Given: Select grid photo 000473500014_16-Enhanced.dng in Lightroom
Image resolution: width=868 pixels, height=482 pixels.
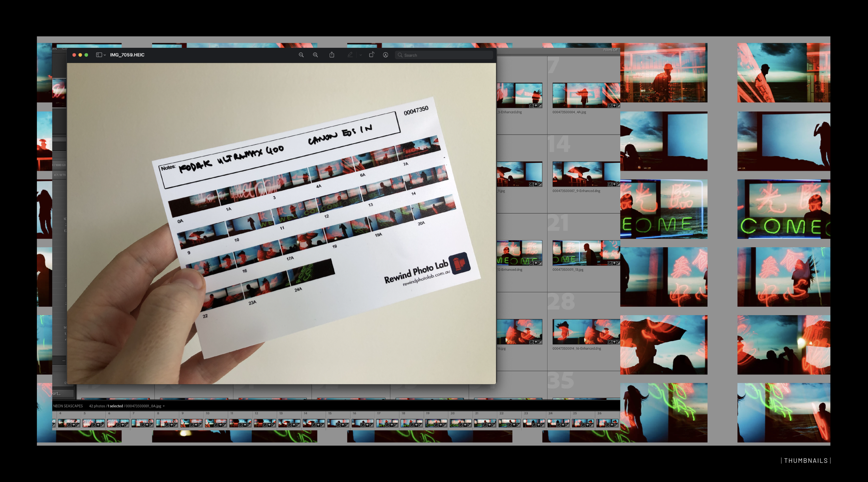Looking at the screenshot, I should (x=586, y=332).
